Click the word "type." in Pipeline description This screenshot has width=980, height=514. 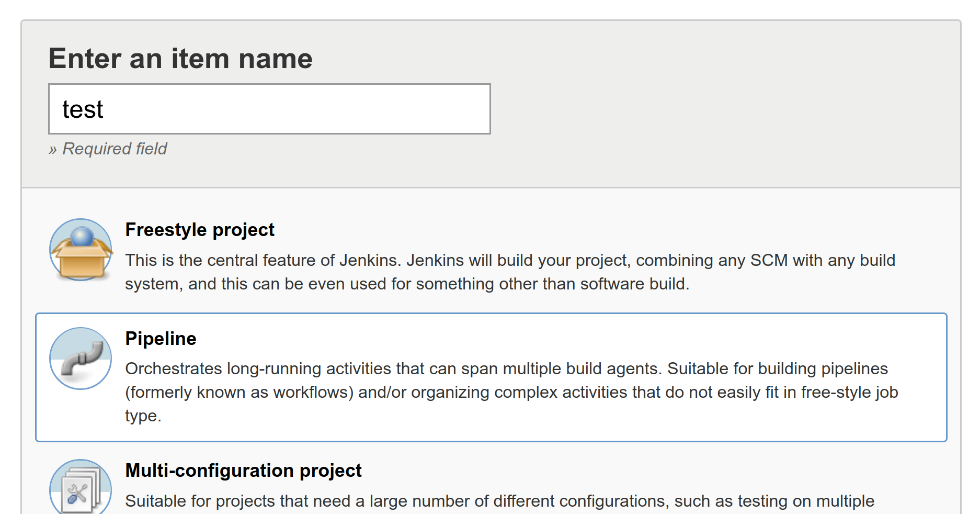click(143, 416)
